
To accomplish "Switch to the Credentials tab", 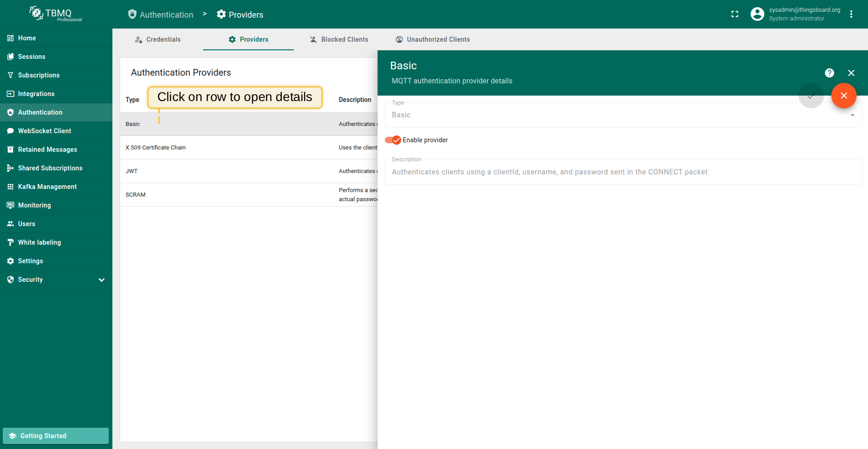I will 158,39.
